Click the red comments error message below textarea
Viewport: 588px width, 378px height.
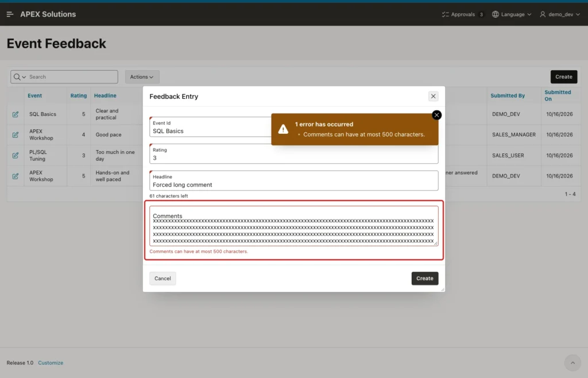point(198,251)
